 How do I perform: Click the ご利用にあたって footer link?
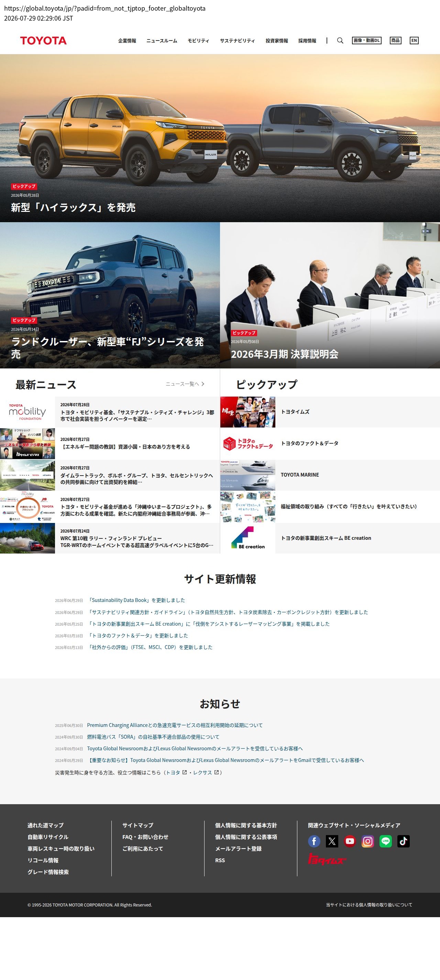coord(143,849)
